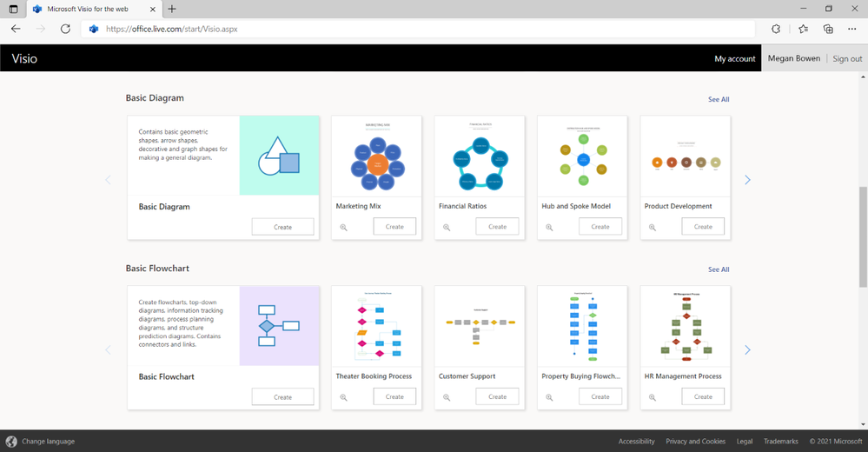
Task: Open the Favorites star icon
Action: [x=803, y=29]
